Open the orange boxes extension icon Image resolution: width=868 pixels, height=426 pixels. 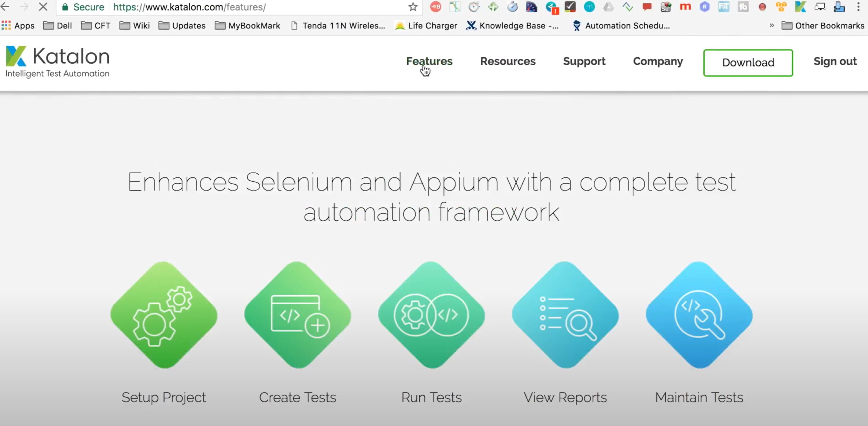click(781, 7)
